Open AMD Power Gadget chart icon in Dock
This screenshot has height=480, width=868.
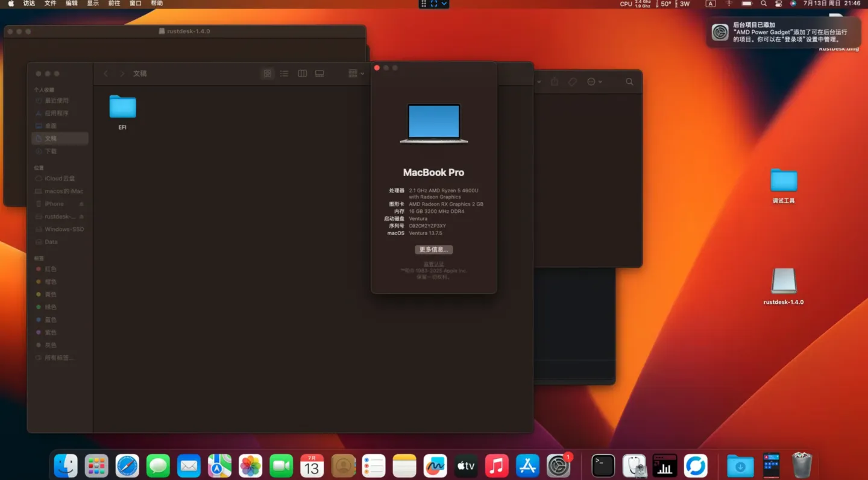pos(665,466)
